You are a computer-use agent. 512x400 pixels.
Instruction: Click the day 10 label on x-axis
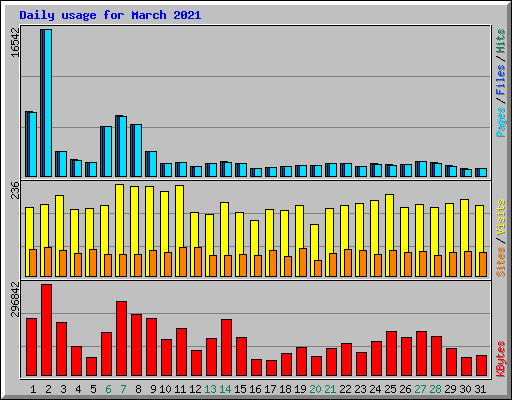coord(165,389)
